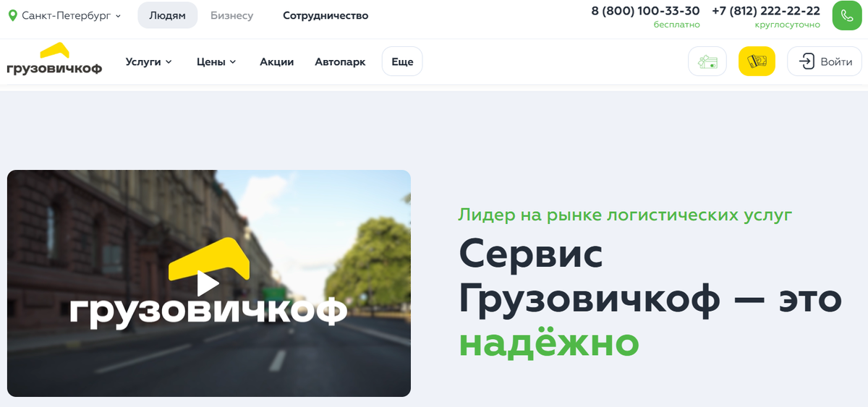
Task: Switch to the Бизнесу tab
Action: point(232,15)
